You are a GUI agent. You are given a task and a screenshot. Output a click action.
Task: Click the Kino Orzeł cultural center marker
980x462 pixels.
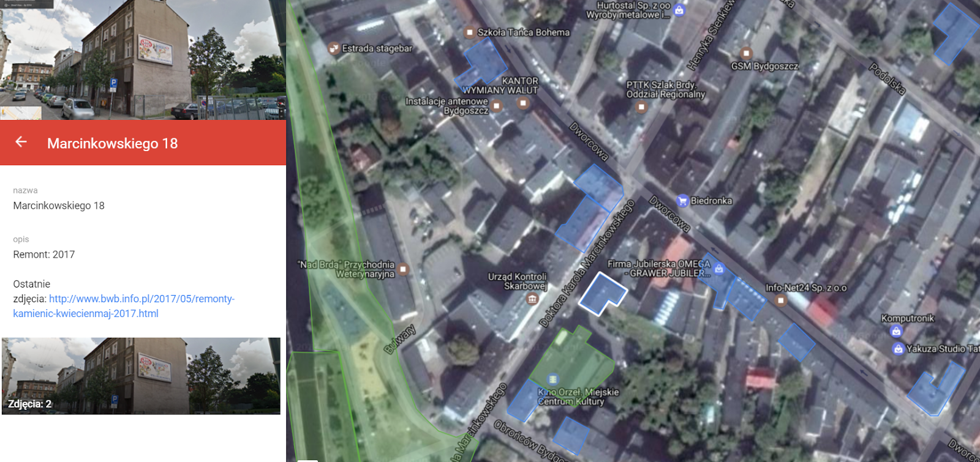pyautogui.click(x=553, y=379)
